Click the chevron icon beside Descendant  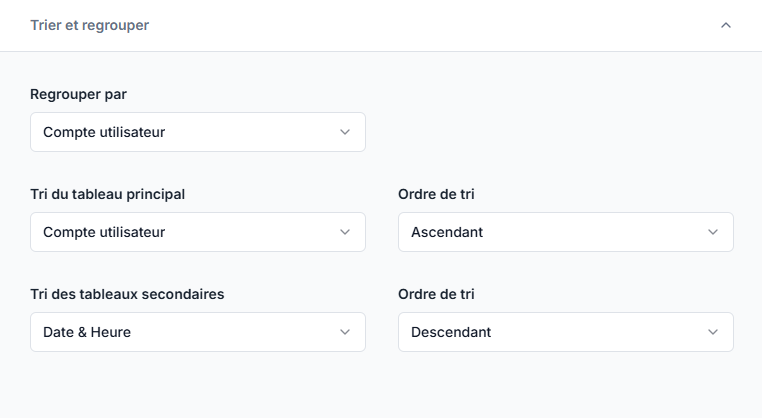(713, 332)
